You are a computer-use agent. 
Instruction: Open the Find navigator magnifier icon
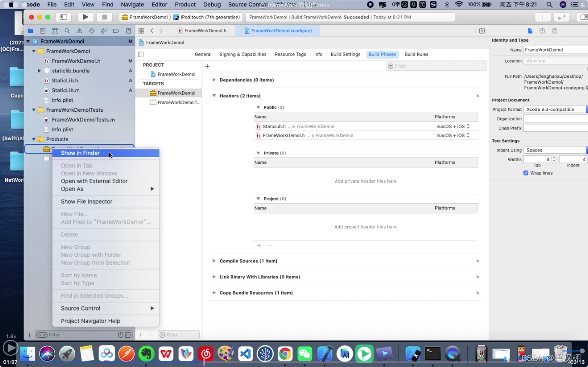(67, 31)
